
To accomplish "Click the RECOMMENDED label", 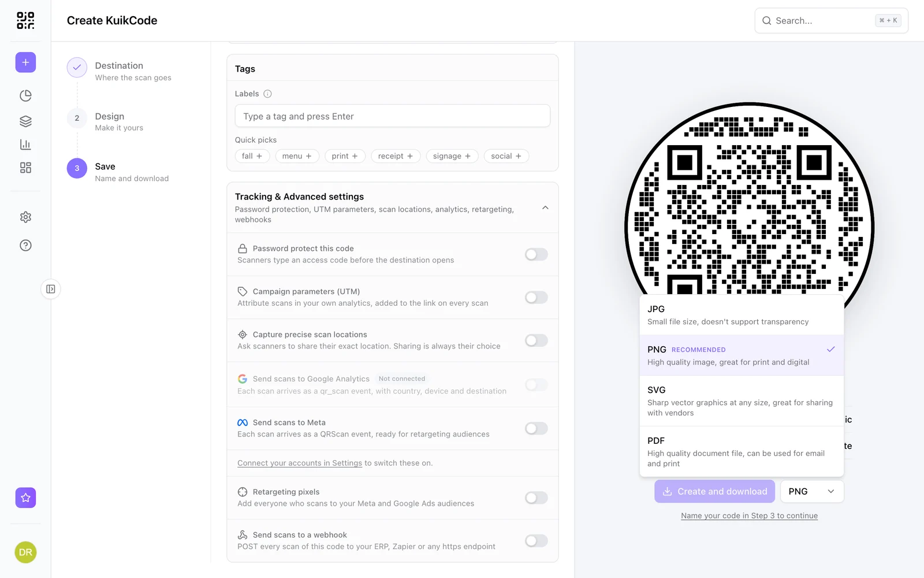I will pyautogui.click(x=699, y=350).
